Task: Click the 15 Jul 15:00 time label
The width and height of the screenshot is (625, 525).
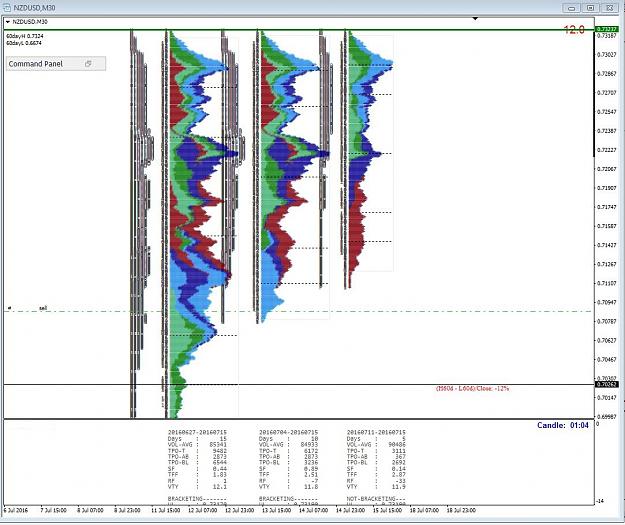Action: 387,510
